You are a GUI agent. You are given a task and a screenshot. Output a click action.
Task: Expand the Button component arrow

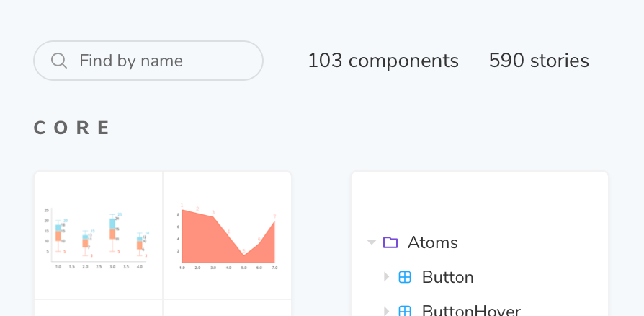[386, 277]
